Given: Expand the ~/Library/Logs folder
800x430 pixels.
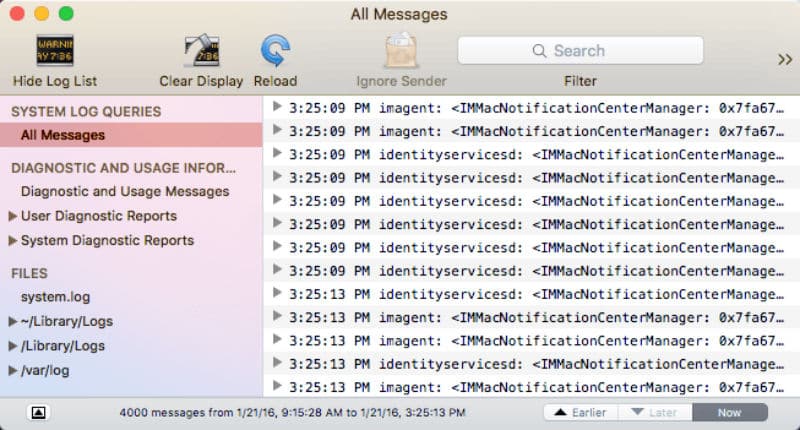Looking at the screenshot, I should (x=13, y=322).
